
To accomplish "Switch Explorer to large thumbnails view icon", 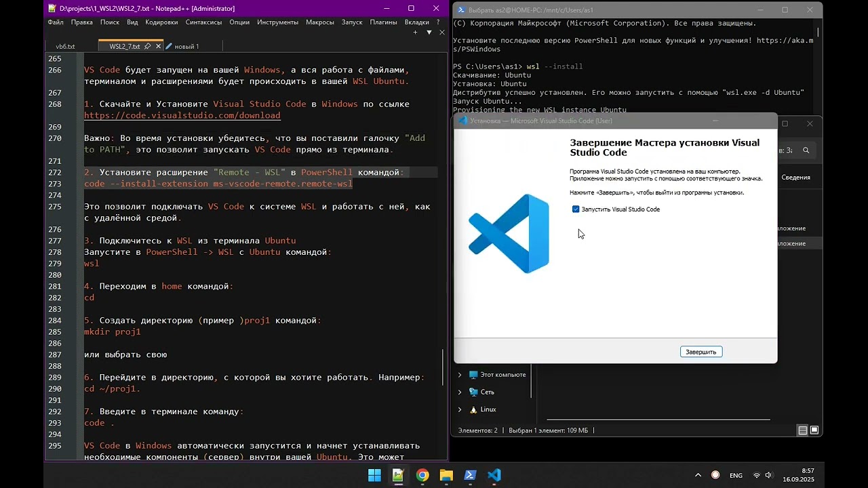I will point(814,430).
